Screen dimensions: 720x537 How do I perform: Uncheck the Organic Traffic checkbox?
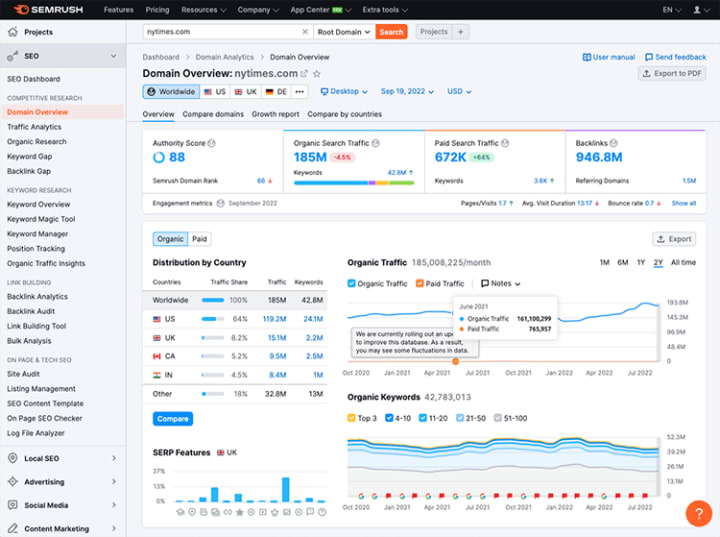pyautogui.click(x=351, y=283)
